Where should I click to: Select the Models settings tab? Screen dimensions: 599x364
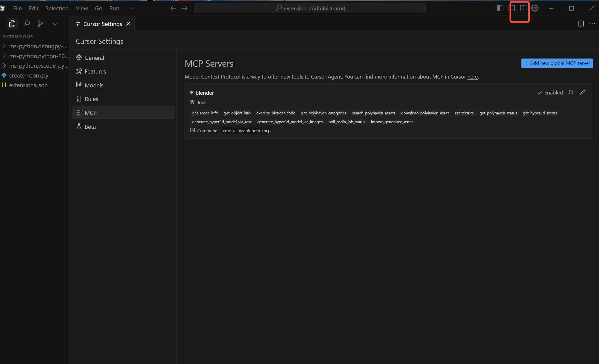coord(94,85)
